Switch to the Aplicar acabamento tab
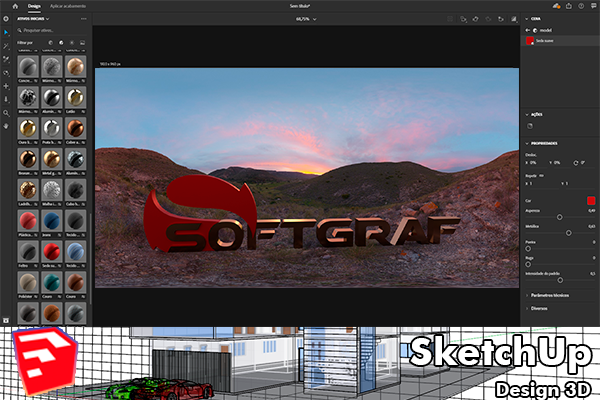This screenshot has width=600, height=400. [68, 6]
